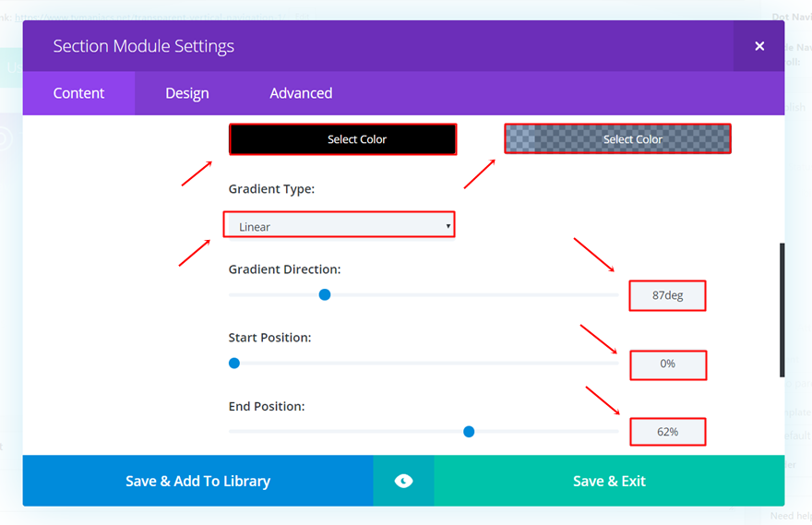Open the Gradient Type dropdown
This screenshot has height=525, width=812.
click(339, 225)
